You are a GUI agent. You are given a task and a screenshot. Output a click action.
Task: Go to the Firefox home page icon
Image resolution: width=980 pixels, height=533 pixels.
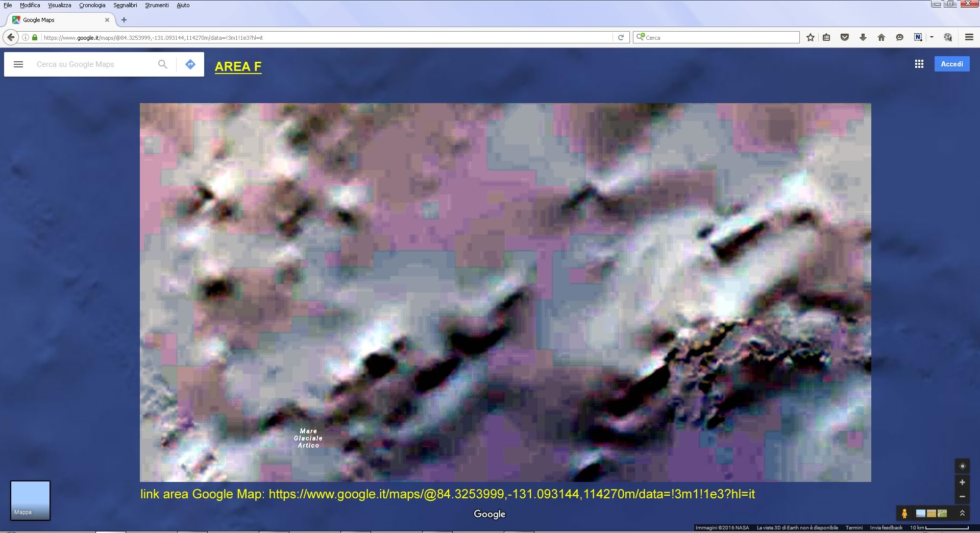[x=881, y=37]
